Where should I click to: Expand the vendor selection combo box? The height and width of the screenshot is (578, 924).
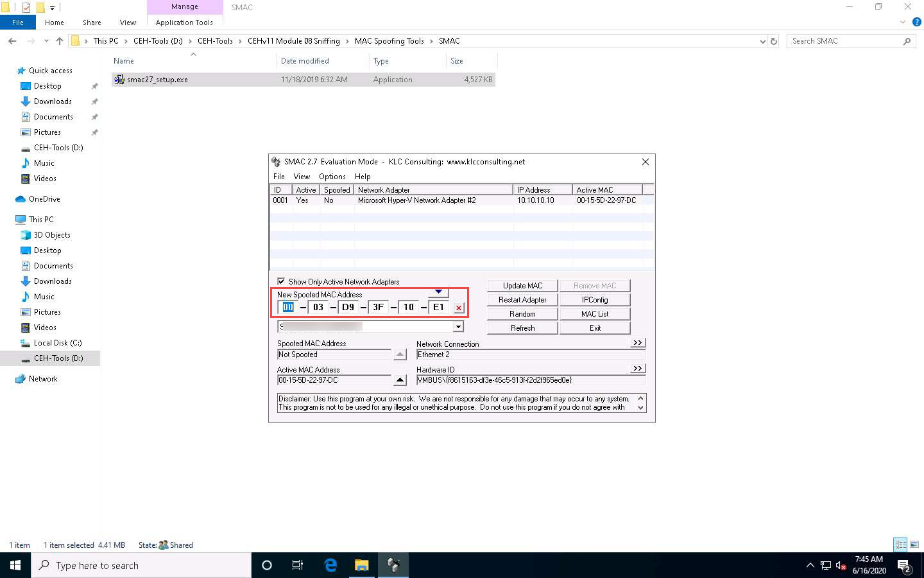click(x=458, y=327)
